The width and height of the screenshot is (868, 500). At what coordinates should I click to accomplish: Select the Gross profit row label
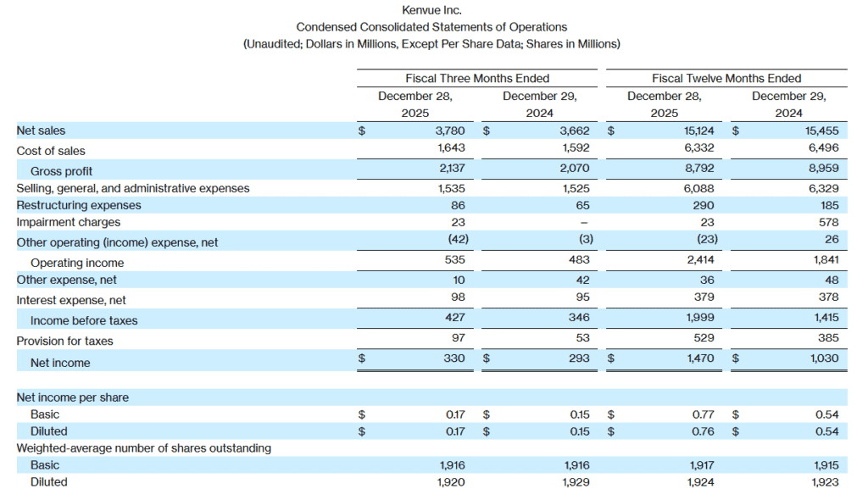click(x=62, y=171)
